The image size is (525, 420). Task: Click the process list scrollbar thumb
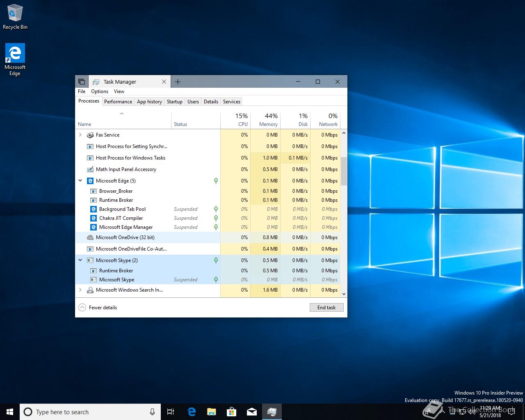pos(344,171)
